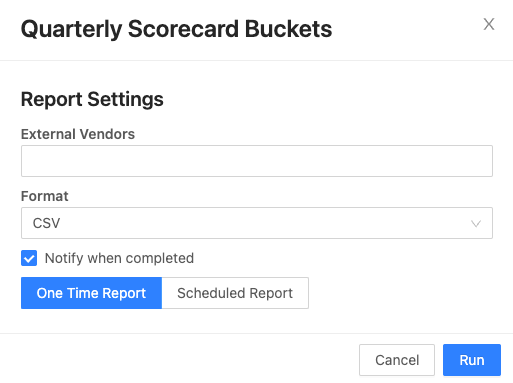Screen dimensions: 513x383
Task: Select the One Time Report tab
Action: pyautogui.click(x=91, y=293)
